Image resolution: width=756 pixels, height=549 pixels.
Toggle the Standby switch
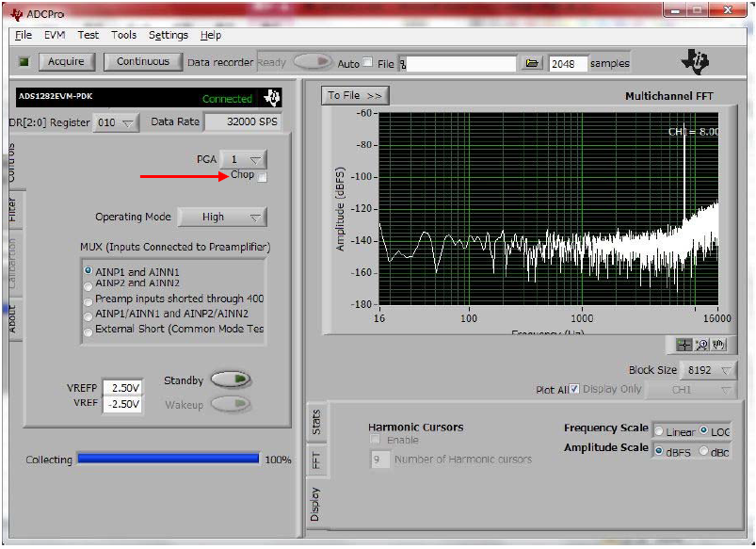point(232,379)
